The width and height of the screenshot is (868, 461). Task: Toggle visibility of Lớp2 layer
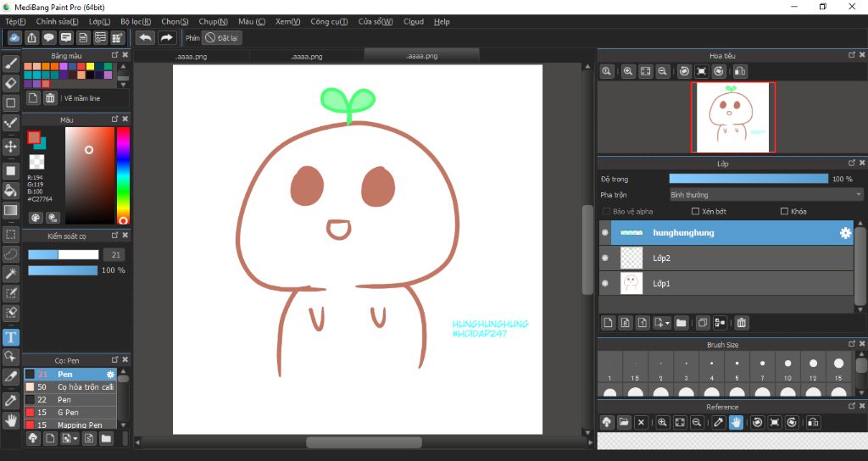point(605,258)
